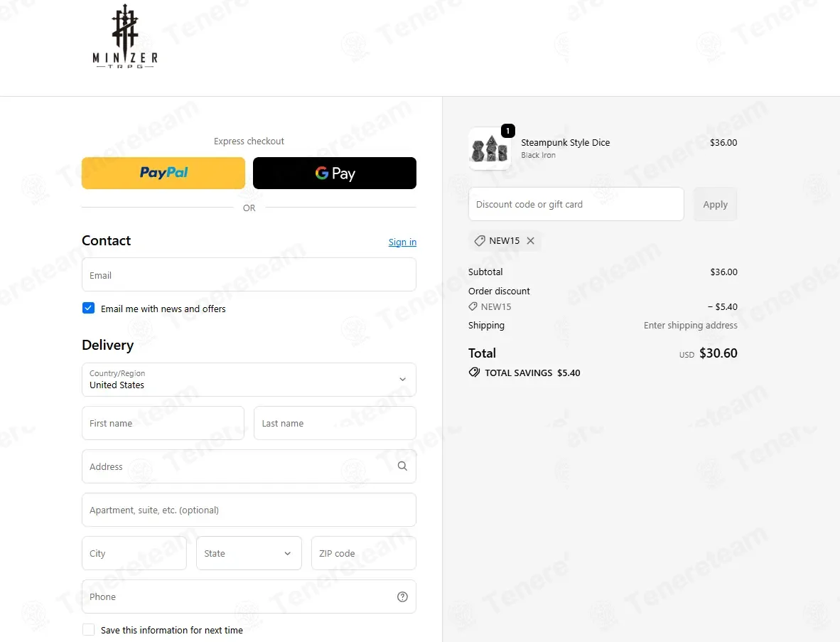The image size is (840, 642).
Task: Focus the Email input field
Action: pyautogui.click(x=249, y=275)
